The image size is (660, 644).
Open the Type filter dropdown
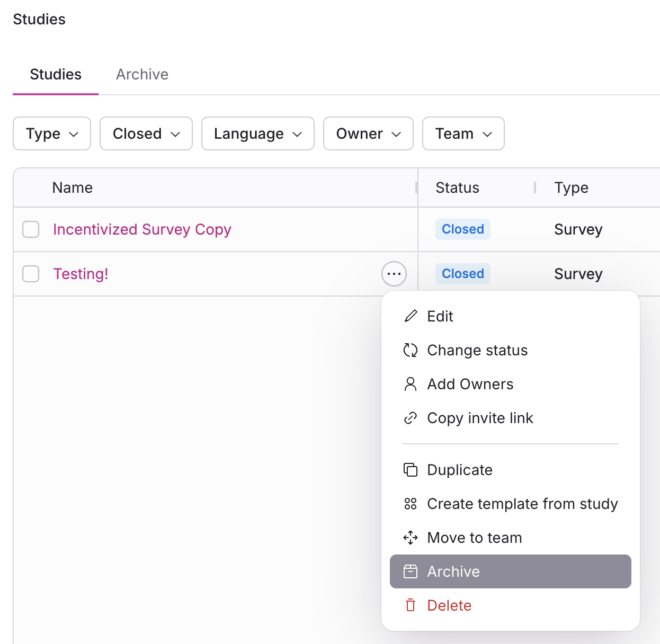click(52, 133)
